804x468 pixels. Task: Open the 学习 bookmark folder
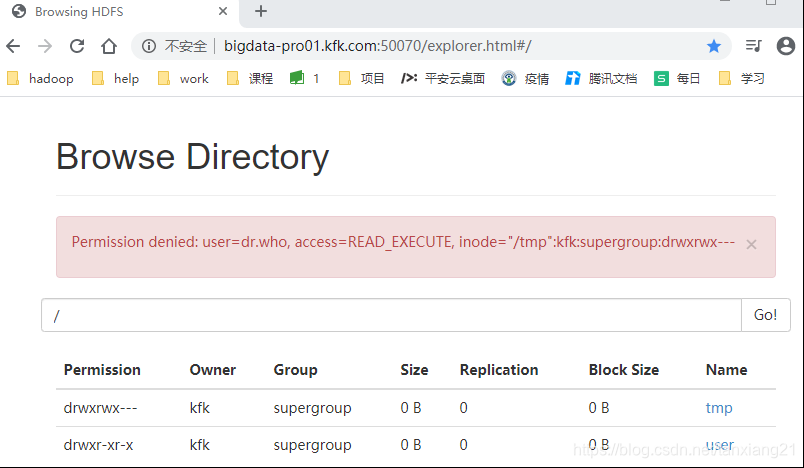coord(742,78)
